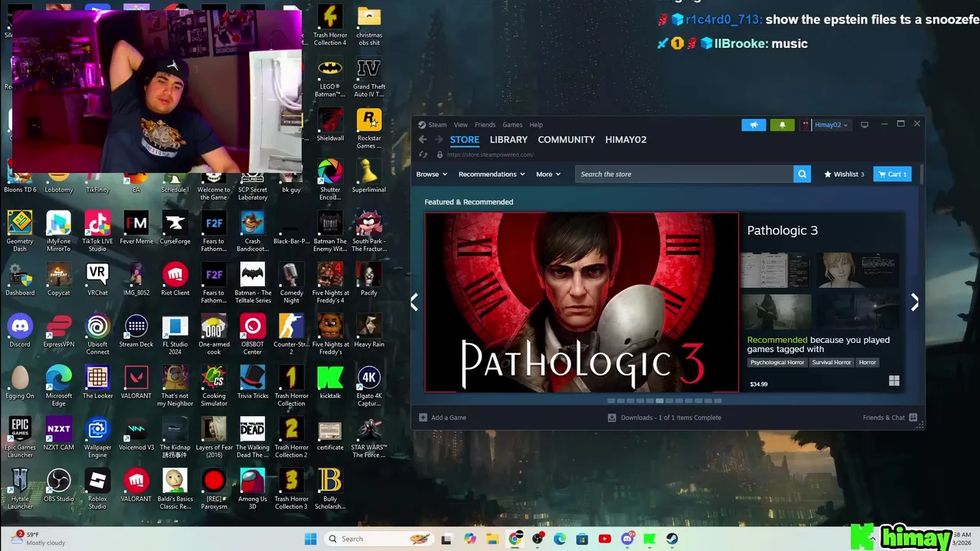Open Microsoft Store from the taskbar
The height and width of the screenshot is (551, 980).
582,539
